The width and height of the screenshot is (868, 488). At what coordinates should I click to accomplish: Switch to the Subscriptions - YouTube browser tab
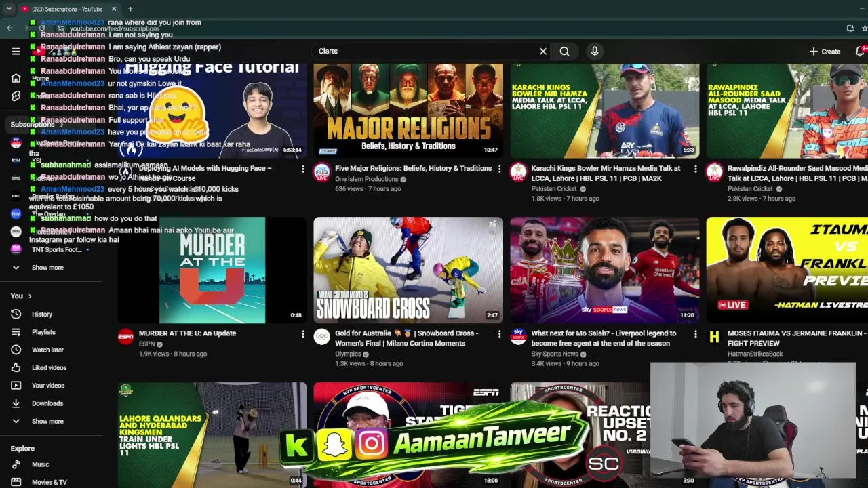click(x=66, y=9)
